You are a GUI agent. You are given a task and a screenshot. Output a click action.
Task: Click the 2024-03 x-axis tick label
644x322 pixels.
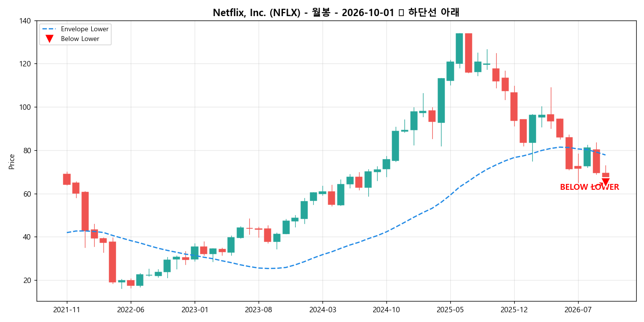(322, 309)
